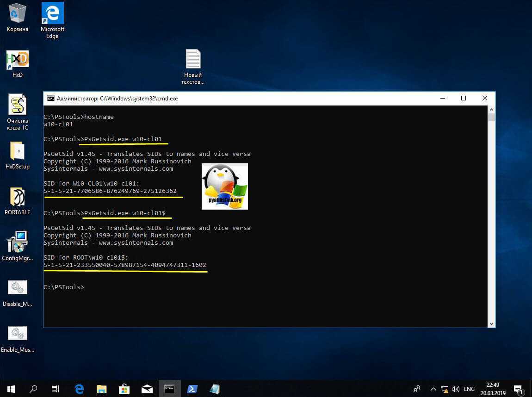Toggle the network status tray icon

click(x=445, y=389)
